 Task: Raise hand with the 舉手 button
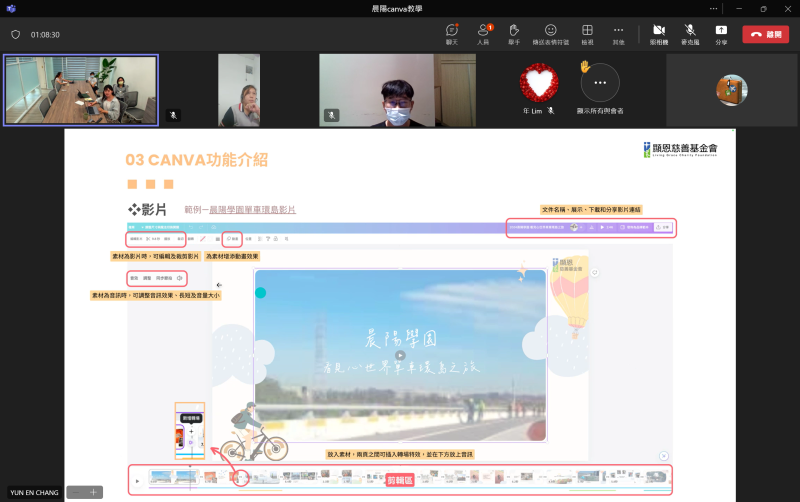coord(514,34)
